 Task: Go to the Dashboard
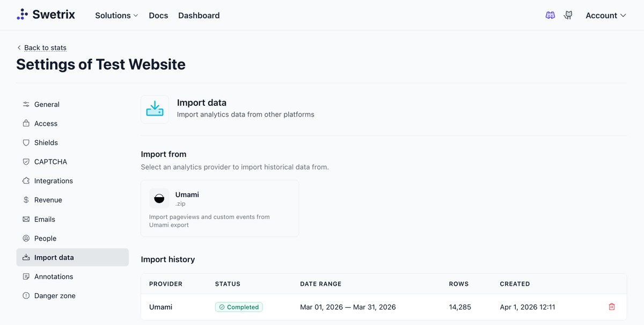tap(199, 16)
